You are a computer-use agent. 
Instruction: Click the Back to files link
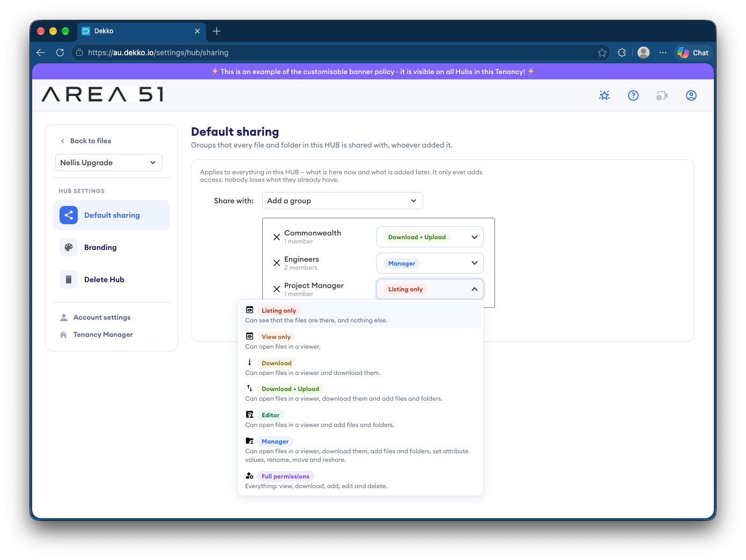[x=86, y=141]
